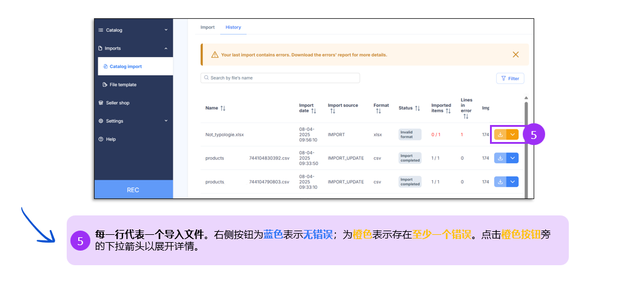644x284 pixels.
Task: Download the 09:33:50 products import file
Action: [x=500, y=158]
